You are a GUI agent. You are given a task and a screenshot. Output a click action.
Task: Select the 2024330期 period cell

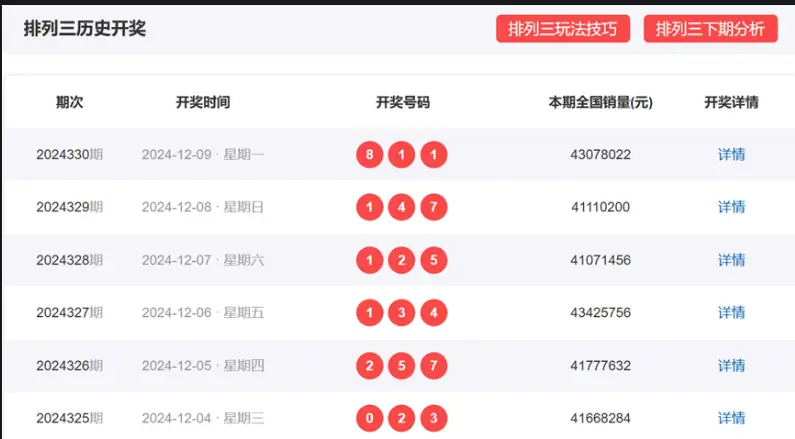click(x=69, y=155)
